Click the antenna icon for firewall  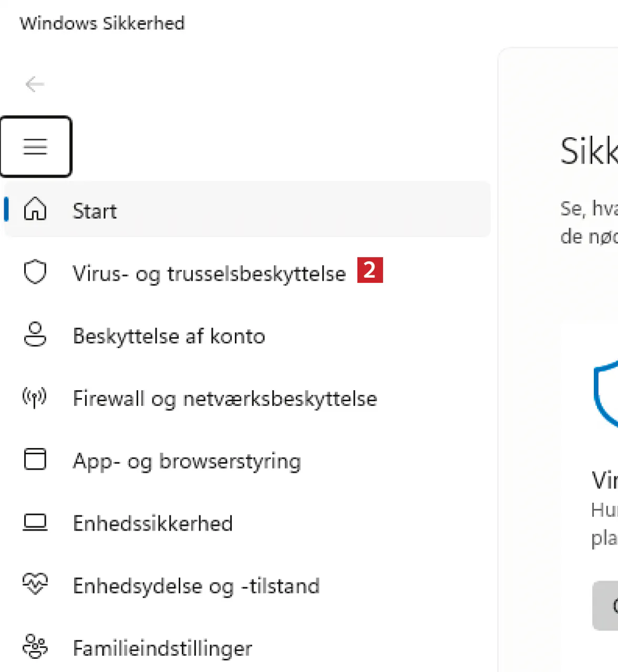tap(35, 398)
